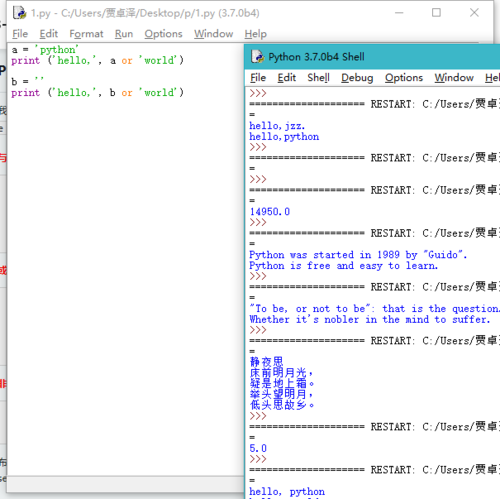
Task: Open the Format menu in the editor
Action: coord(86,34)
